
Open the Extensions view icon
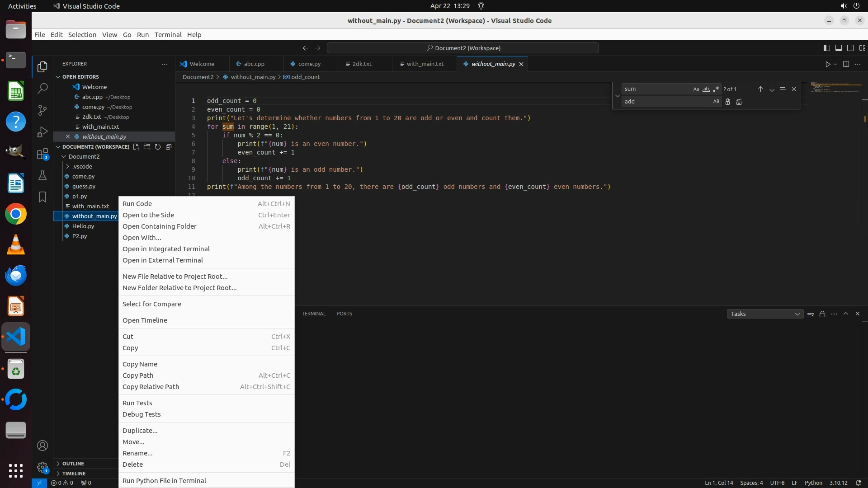point(42,154)
